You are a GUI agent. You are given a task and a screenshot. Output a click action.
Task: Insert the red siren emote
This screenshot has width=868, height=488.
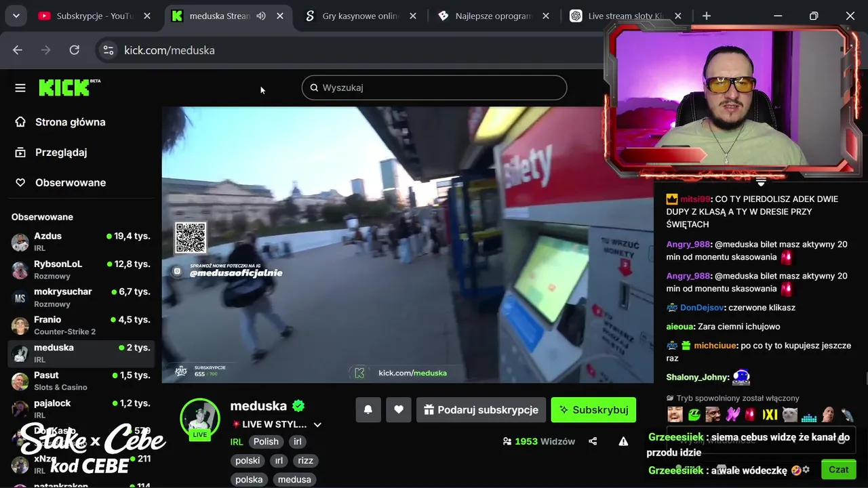point(751,414)
